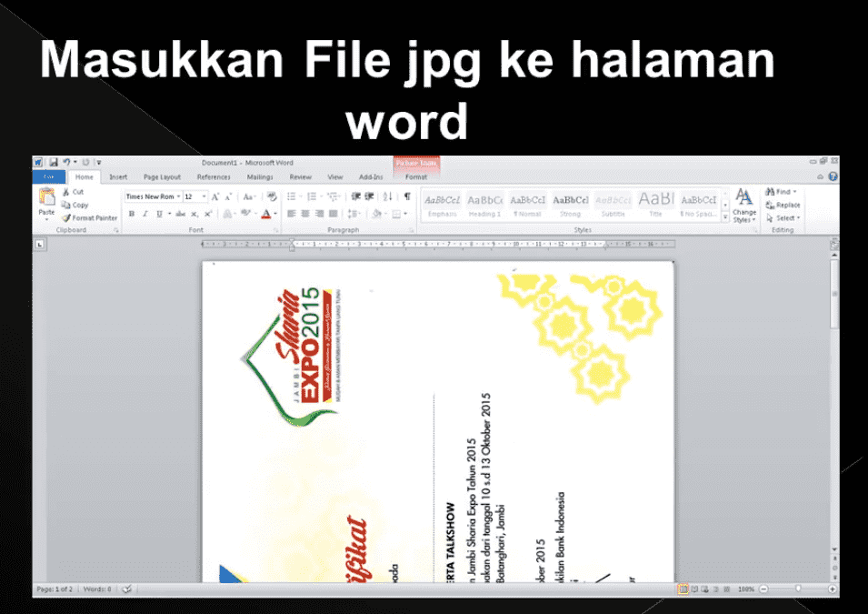Justify the paragraph text
This screenshot has height=614, width=868.
pyautogui.click(x=333, y=214)
